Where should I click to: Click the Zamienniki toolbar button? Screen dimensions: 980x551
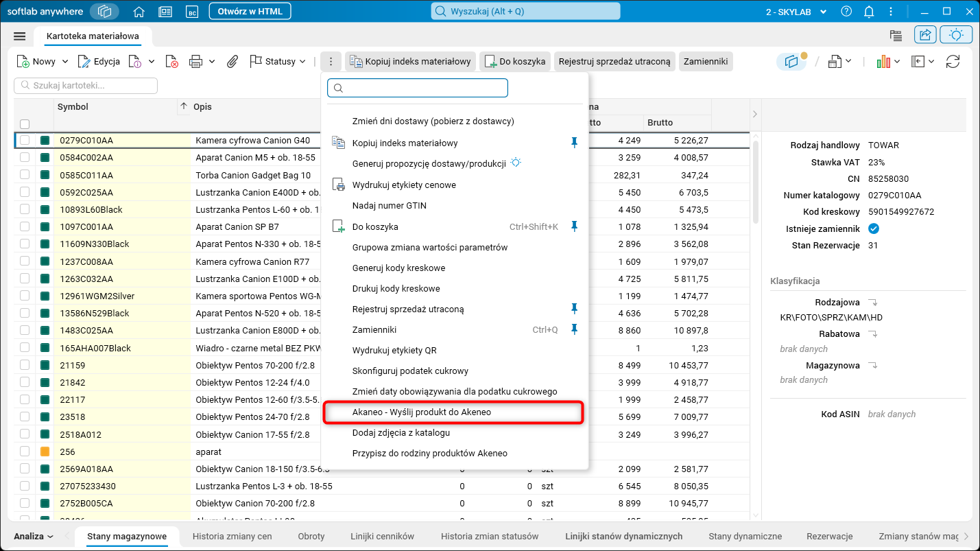pyautogui.click(x=706, y=62)
